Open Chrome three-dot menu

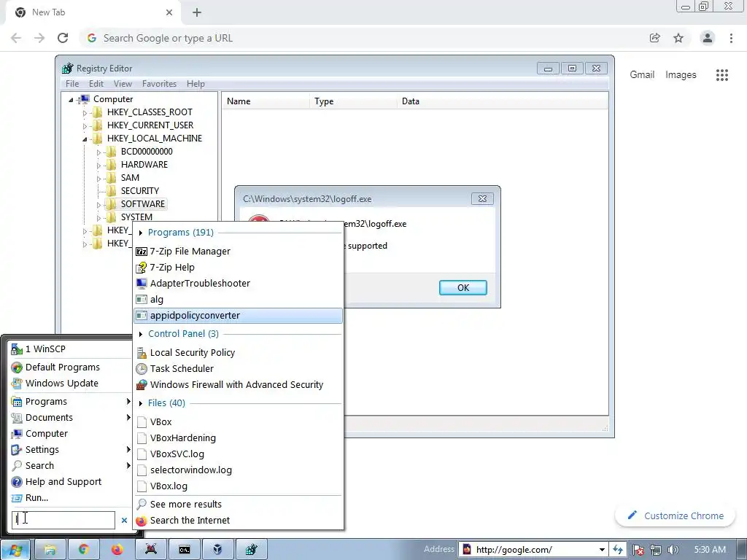731,38
